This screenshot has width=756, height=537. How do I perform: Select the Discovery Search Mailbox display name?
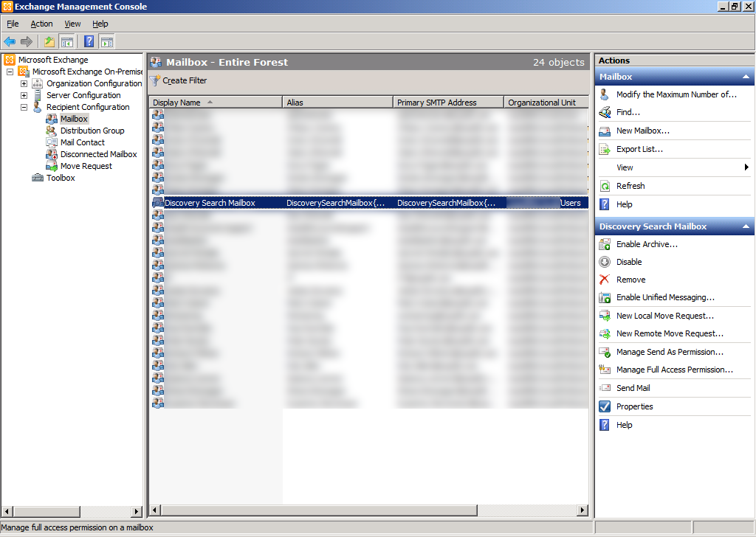pos(210,204)
